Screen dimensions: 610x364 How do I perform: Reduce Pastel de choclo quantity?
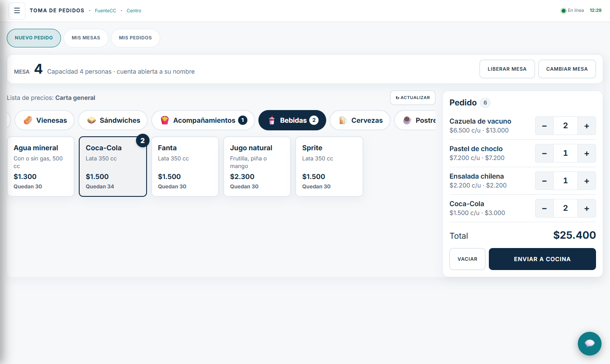tap(544, 153)
